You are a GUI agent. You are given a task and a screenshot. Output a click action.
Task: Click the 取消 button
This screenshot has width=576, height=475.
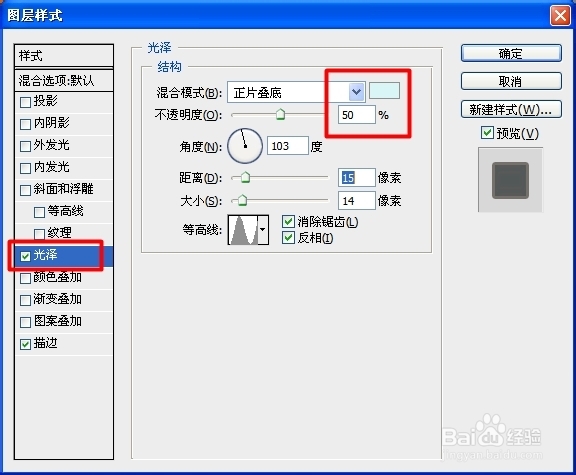pos(511,81)
